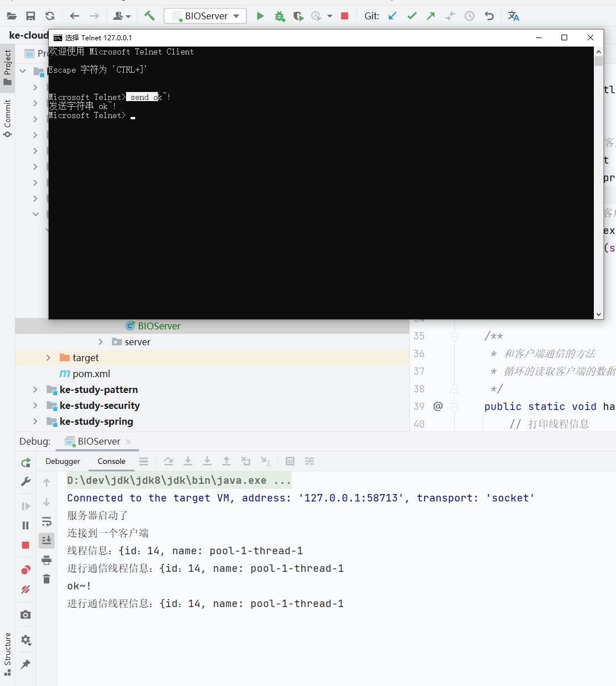Click Telnet window scrollbar down arrow
This screenshot has height=686, width=616.
(598, 314)
